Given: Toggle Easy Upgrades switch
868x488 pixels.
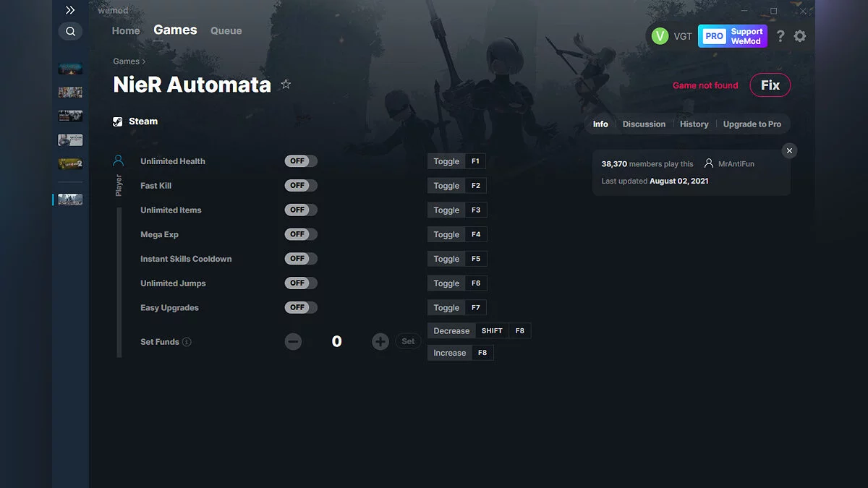Looking at the screenshot, I should coord(301,307).
